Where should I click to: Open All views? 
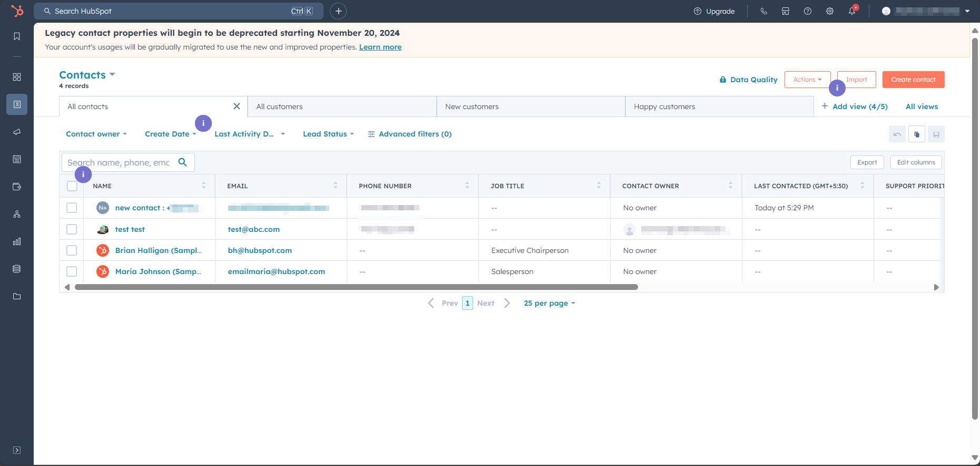(922, 106)
